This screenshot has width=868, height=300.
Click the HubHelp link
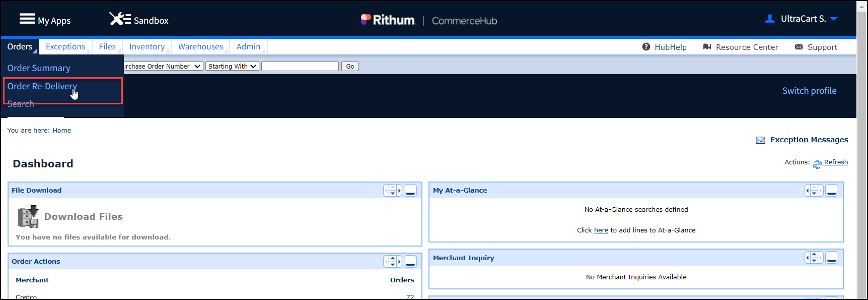coord(671,47)
